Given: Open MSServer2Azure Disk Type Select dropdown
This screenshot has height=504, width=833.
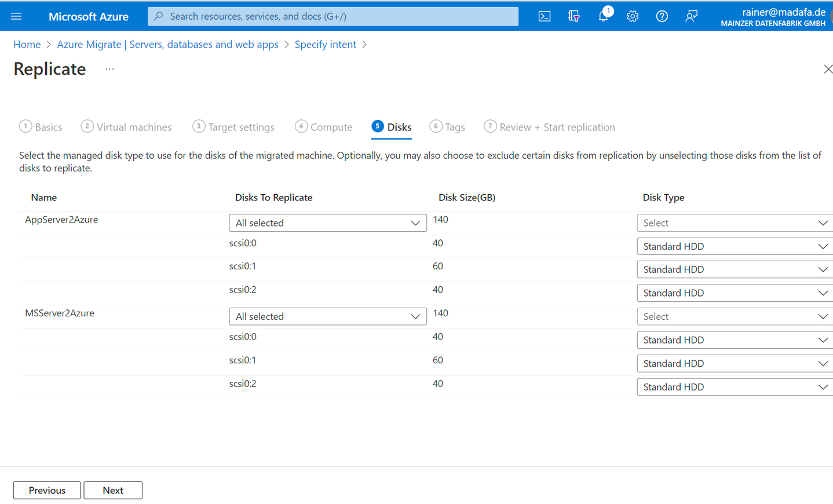Looking at the screenshot, I should coord(735,316).
